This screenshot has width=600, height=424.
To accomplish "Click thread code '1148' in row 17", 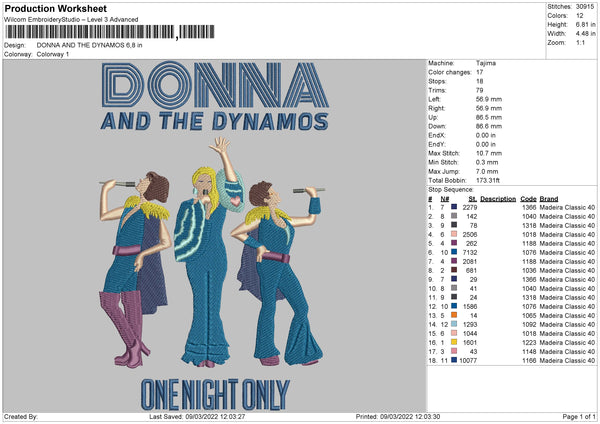I will click(529, 351).
